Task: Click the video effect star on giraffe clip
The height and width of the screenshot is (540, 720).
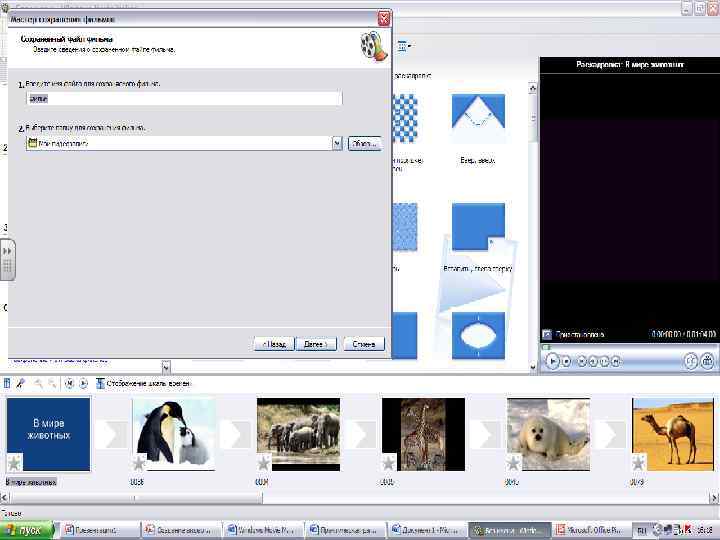Action: [x=389, y=463]
